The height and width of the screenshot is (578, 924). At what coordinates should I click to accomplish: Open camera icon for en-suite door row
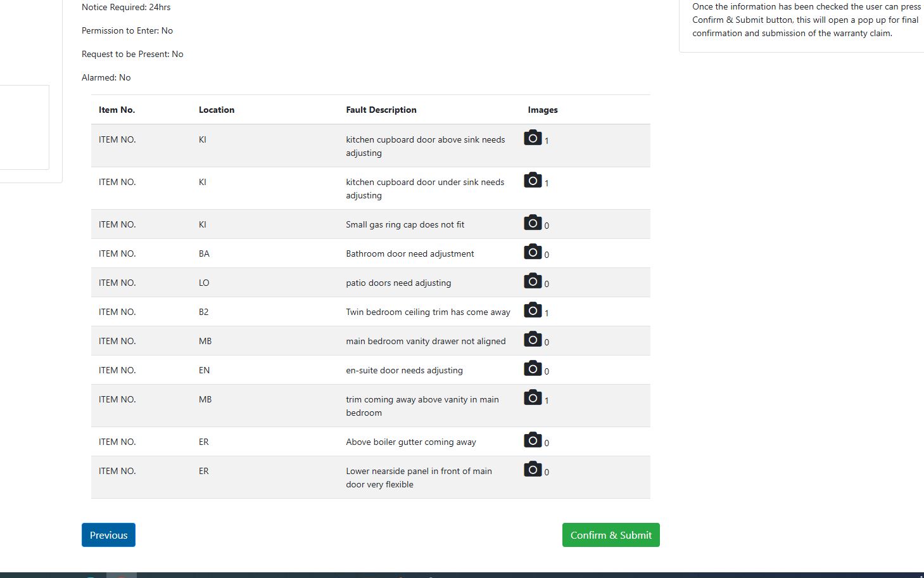(533, 369)
